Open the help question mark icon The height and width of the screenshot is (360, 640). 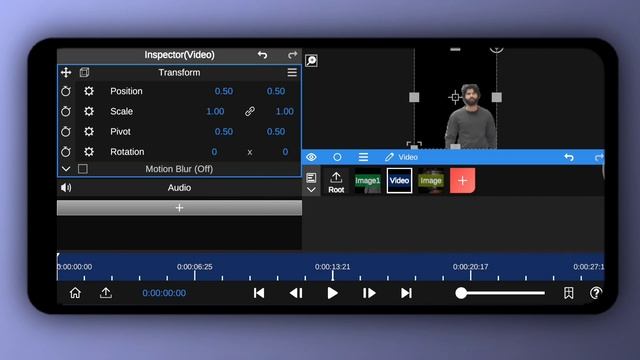[596, 293]
